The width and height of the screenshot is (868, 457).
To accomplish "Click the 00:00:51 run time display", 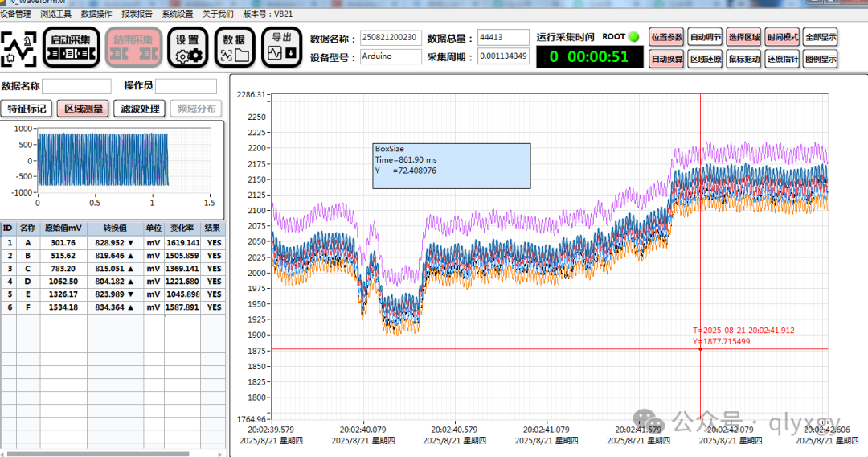I will [590, 57].
